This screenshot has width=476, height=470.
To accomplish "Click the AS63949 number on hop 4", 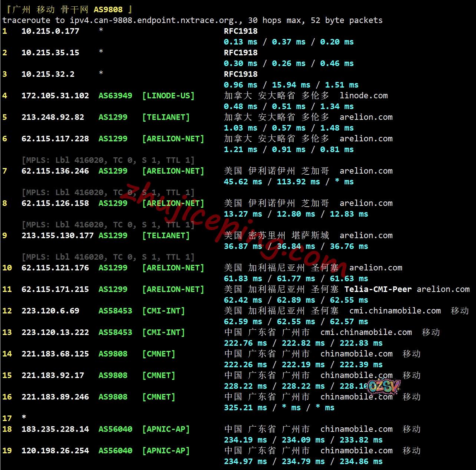I will 115,96.
